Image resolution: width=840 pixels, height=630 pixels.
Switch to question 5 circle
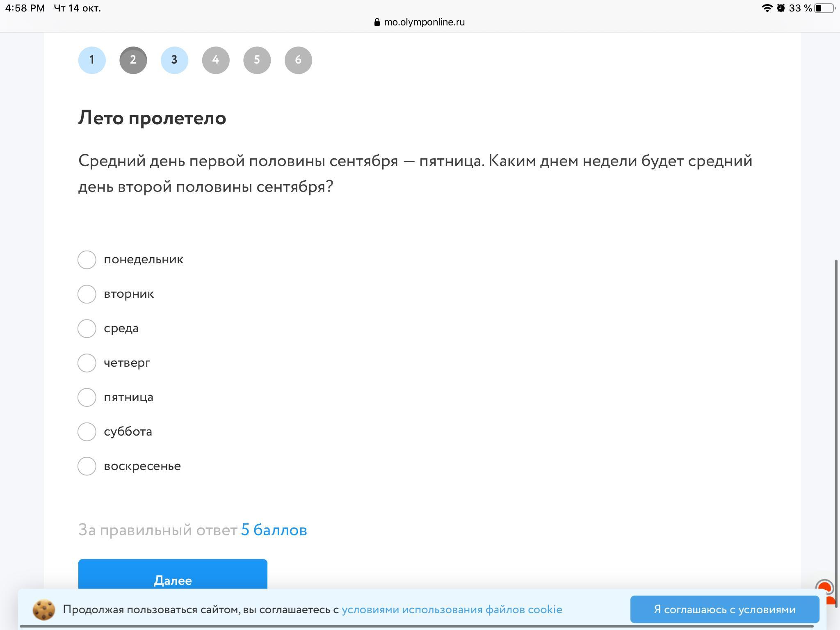point(257,60)
